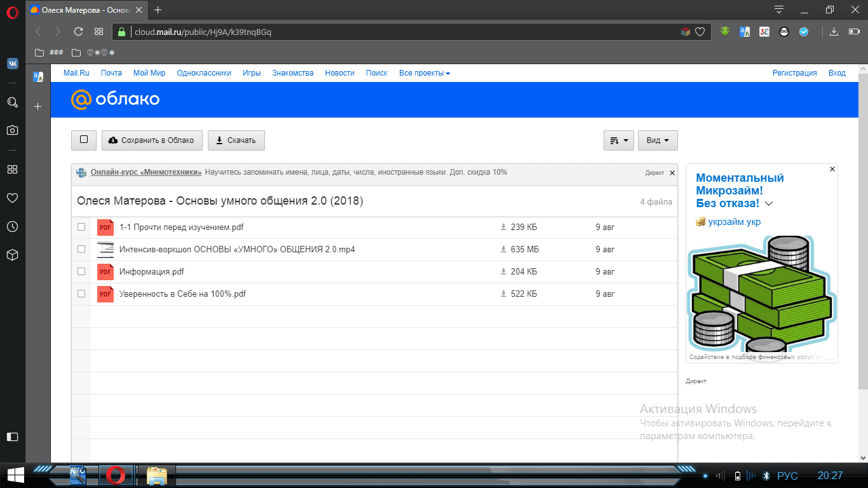
Task: Switch input language from РУС in tray
Action: [788, 476]
